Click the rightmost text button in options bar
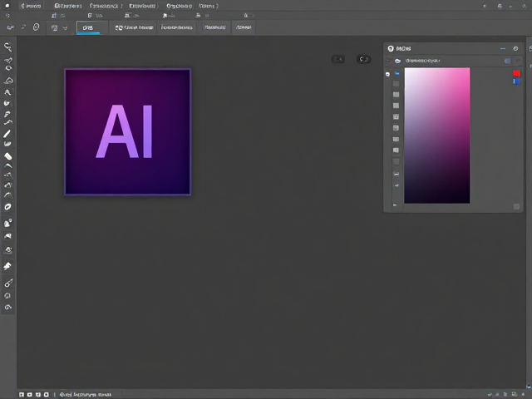The image size is (532, 399). 244,27
